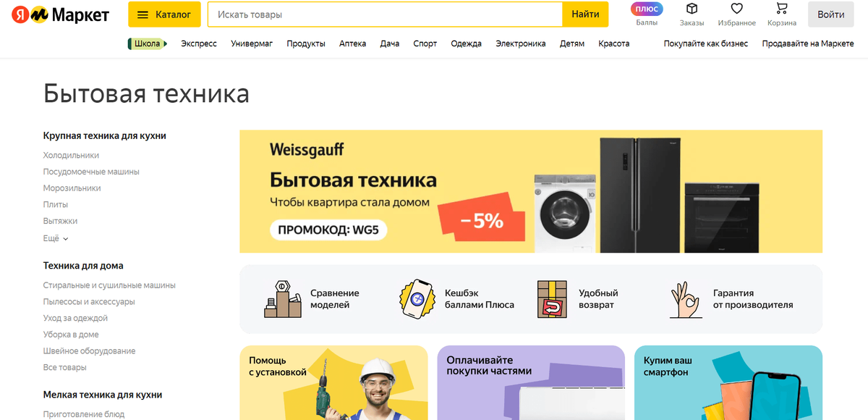Open the shopping cart Корзина icon

coord(782,9)
